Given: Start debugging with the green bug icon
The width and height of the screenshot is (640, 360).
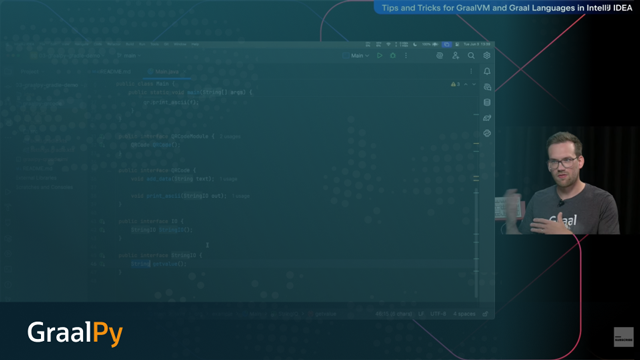Looking at the screenshot, I should pos(393,56).
